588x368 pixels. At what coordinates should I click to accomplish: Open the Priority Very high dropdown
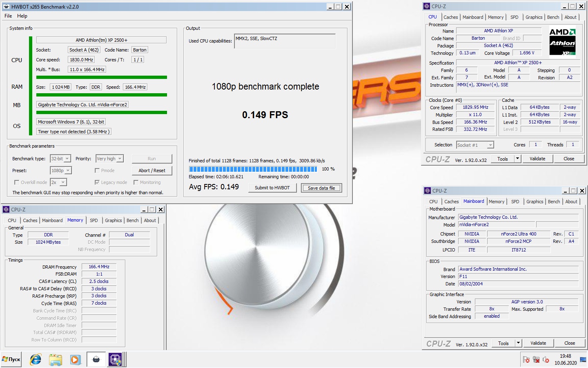click(109, 159)
